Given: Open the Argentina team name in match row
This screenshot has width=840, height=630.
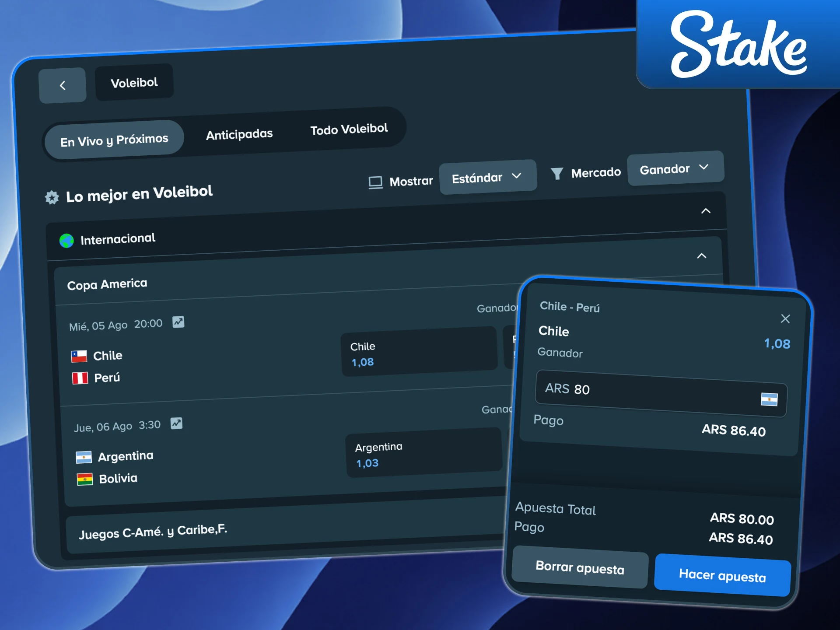Looking at the screenshot, I should coord(126,456).
